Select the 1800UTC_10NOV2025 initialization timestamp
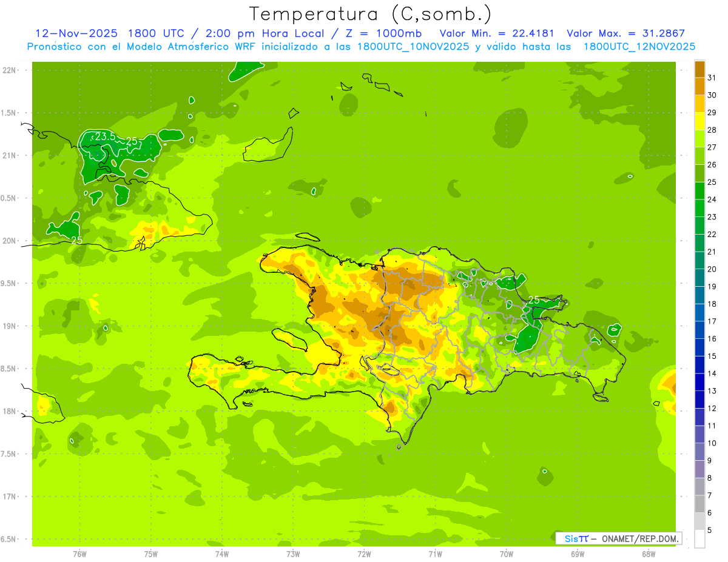Viewport: 728px width, 562px height. click(413, 47)
